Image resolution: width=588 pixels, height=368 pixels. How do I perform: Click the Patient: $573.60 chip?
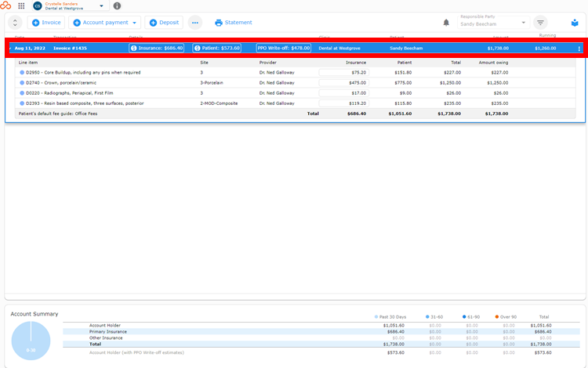(x=217, y=48)
